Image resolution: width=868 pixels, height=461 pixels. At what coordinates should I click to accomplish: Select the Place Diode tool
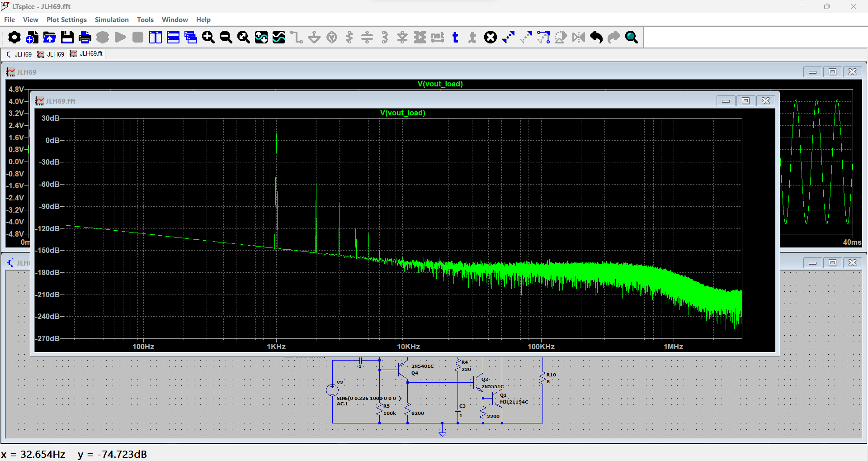point(402,37)
